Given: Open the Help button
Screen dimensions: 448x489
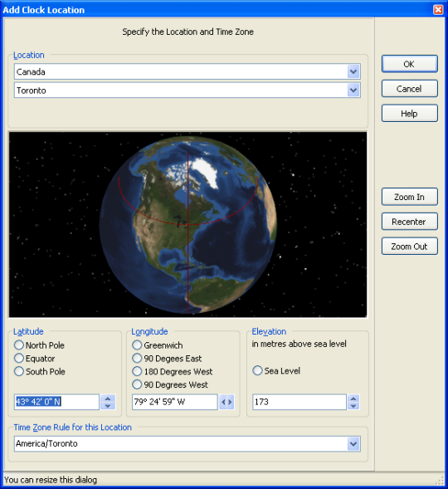Looking at the screenshot, I should (x=409, y=114).
